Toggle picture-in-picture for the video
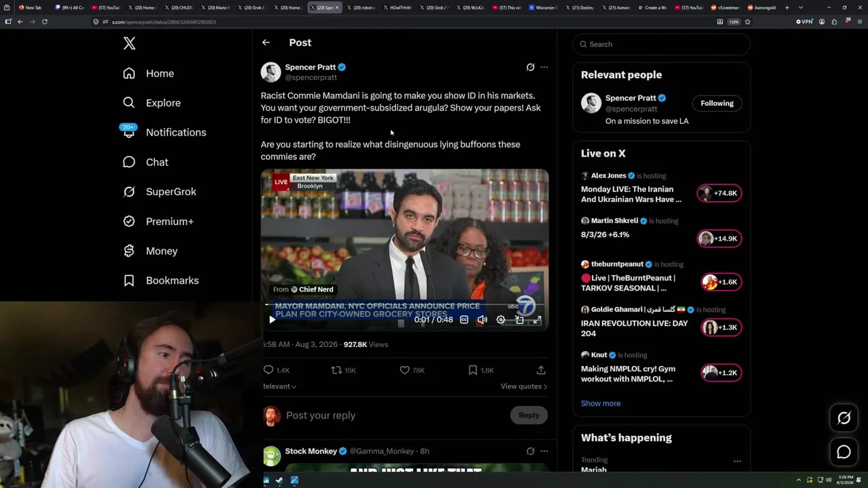 coord(519,319)
